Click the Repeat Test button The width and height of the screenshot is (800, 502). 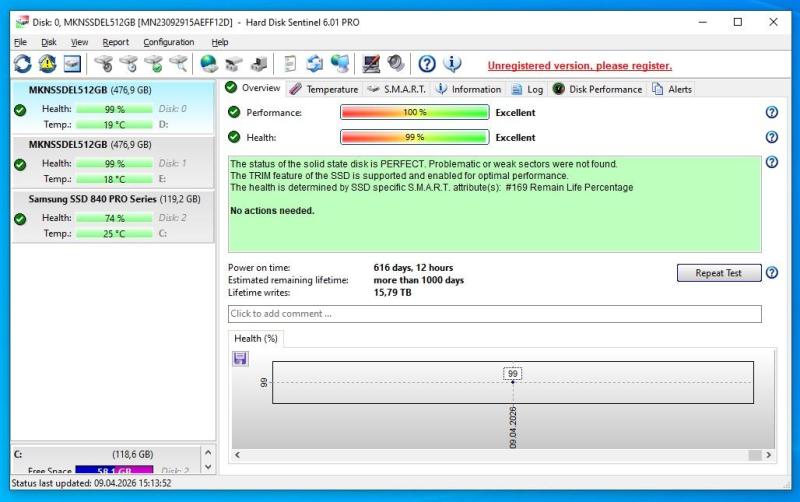tap(719, 273)
